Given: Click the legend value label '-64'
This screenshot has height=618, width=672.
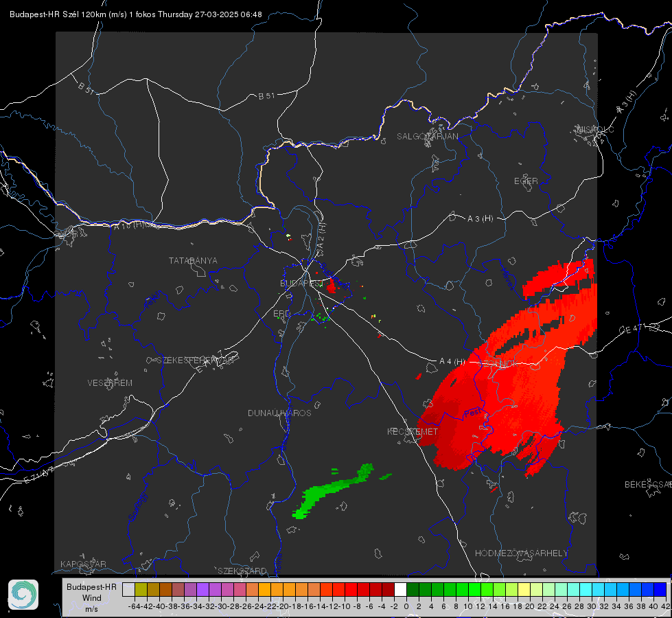Looking at the screenshot, I should pyautogui.click(x=134, y=606).
